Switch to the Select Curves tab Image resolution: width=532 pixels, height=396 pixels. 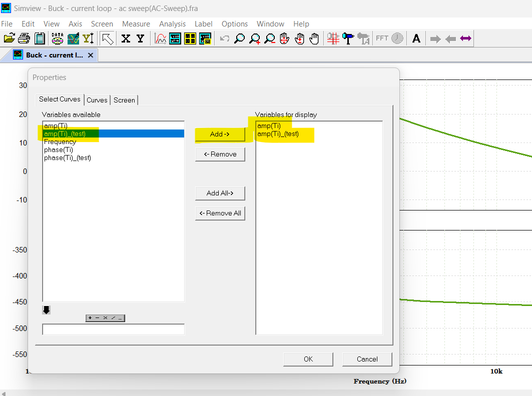pos(60,99)
